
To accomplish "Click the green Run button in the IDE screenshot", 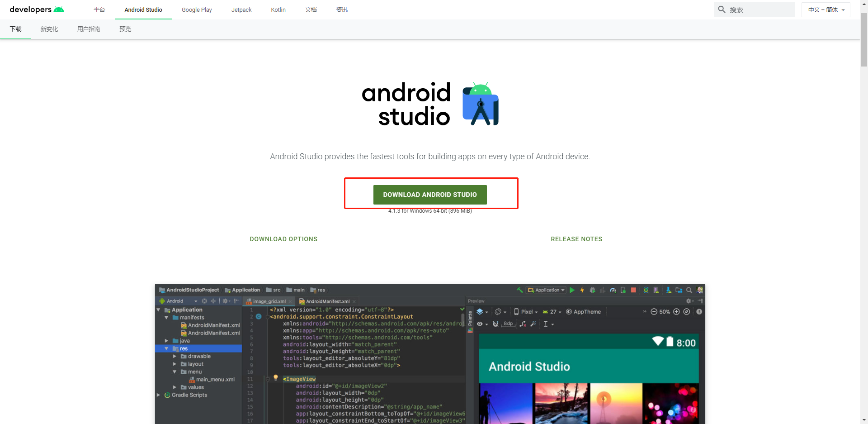I will tap(572, 290).
